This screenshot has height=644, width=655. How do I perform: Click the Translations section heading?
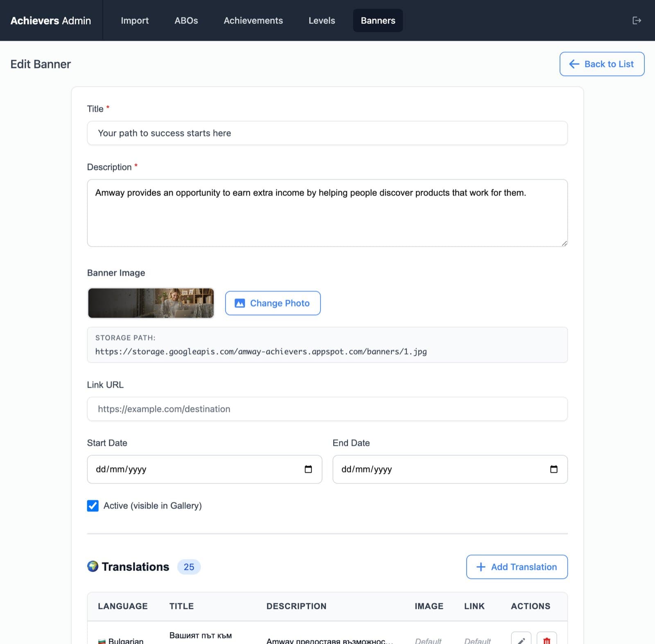pos(136,567)
